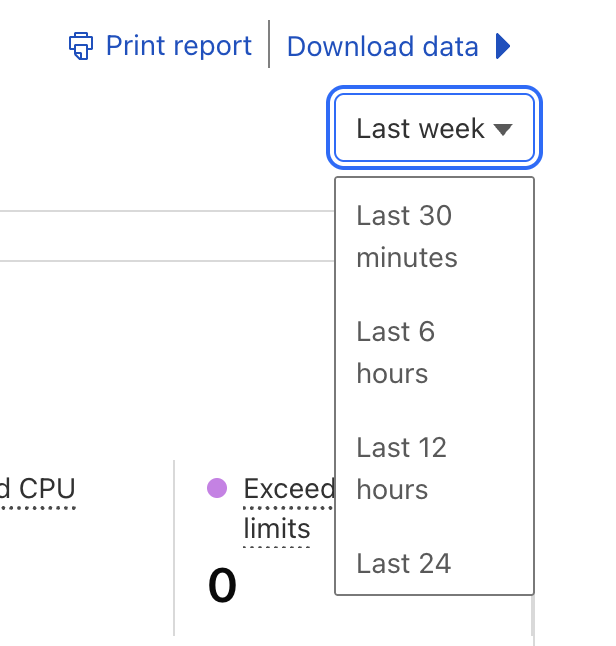
Task: Click the printer icon beside Print report
Action: point(81,46)
